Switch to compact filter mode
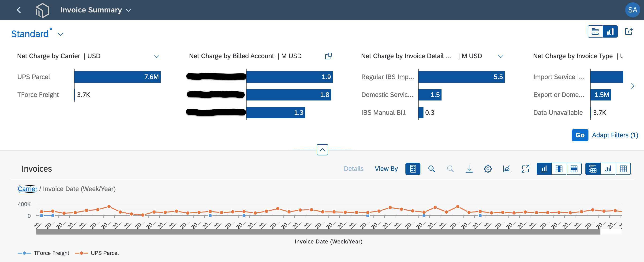The height and width of the screenshot is (262, 644). [x=595, y=31]
